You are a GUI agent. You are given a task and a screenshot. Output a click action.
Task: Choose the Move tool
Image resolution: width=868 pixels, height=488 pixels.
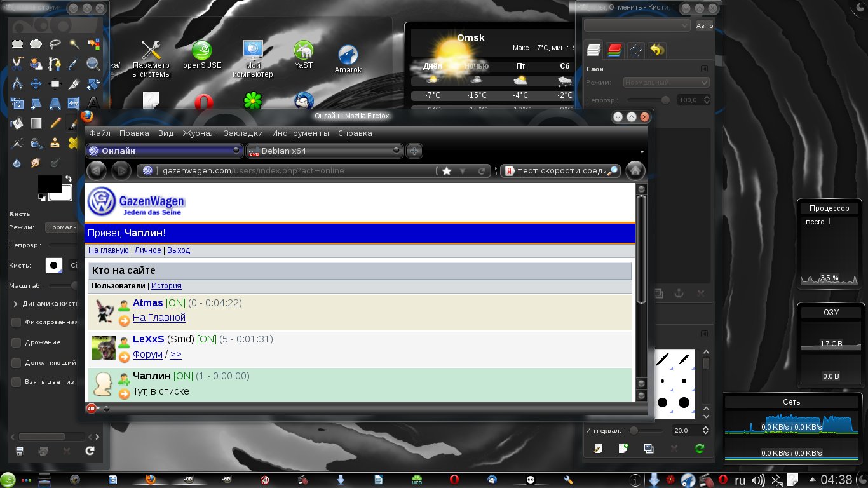click(x=36, y=83)
